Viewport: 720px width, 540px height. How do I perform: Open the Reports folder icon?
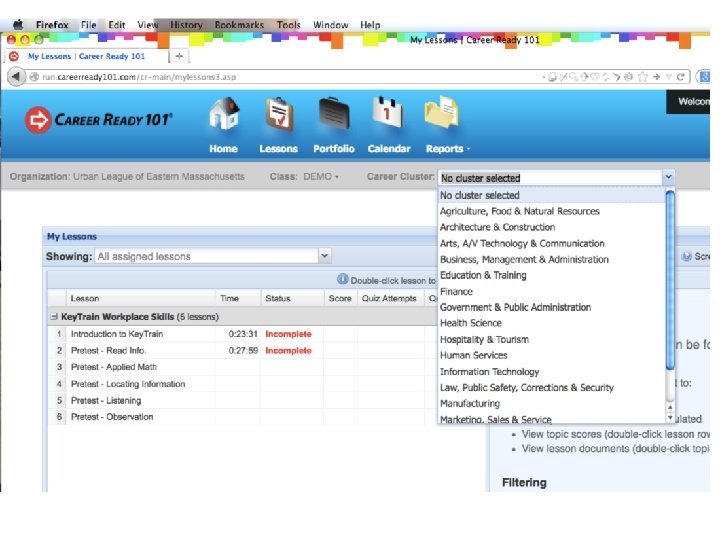441,112
